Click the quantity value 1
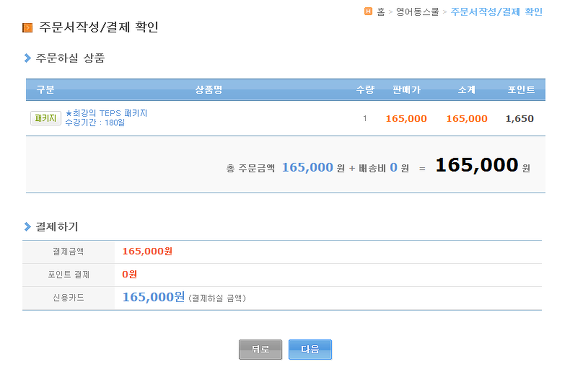The image size is (570, 382). click(x=365, y=118)
